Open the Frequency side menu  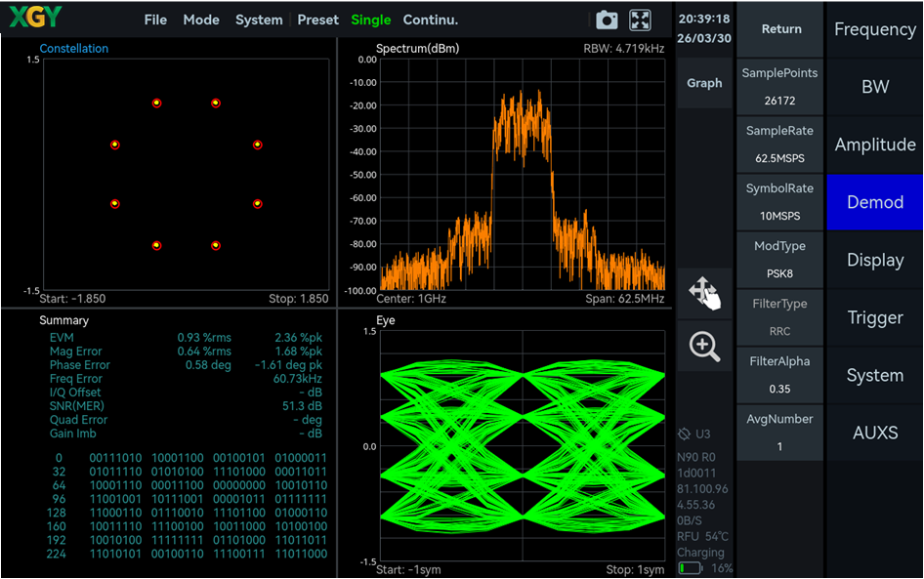pyautogui.click(x=875, y=29)
